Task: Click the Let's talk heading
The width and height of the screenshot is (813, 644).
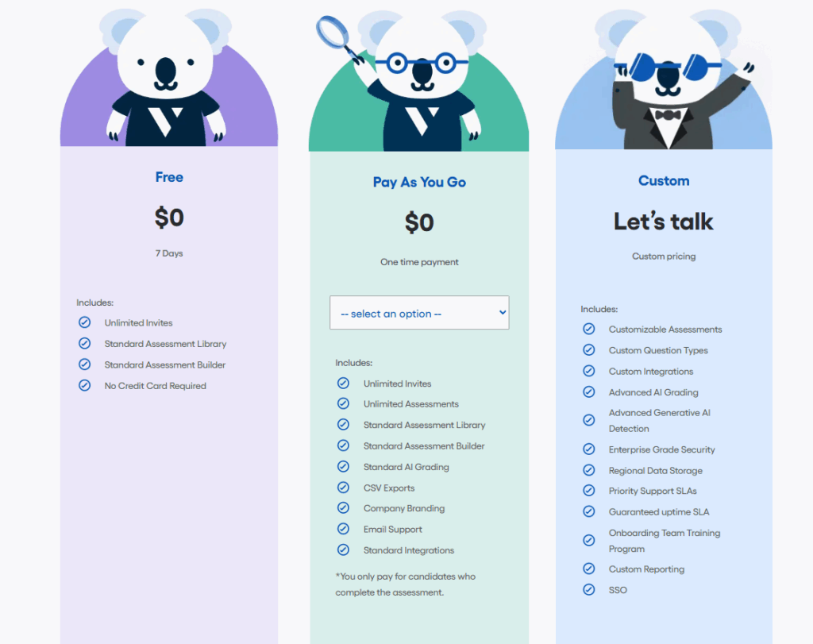Action: tap(664, 222)
